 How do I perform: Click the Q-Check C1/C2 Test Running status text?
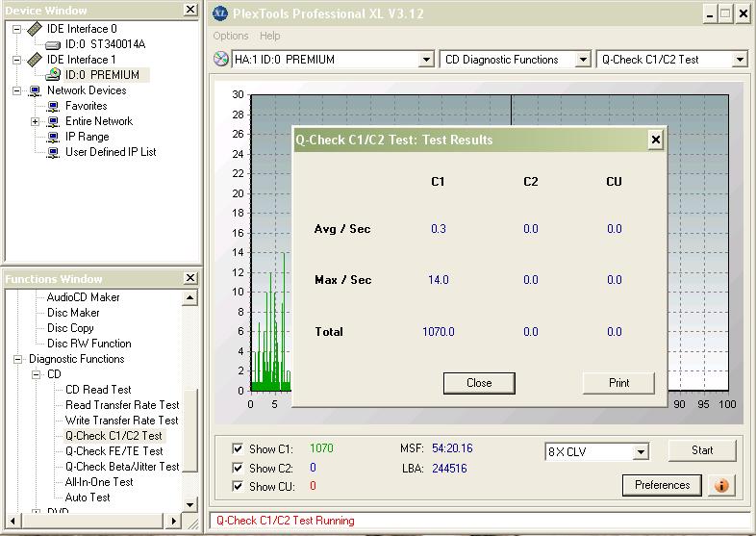[286, 521]
